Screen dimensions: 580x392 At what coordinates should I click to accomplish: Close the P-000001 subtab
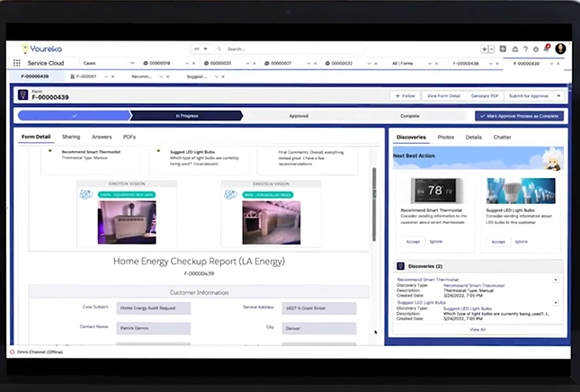click(x=112, y=76)
